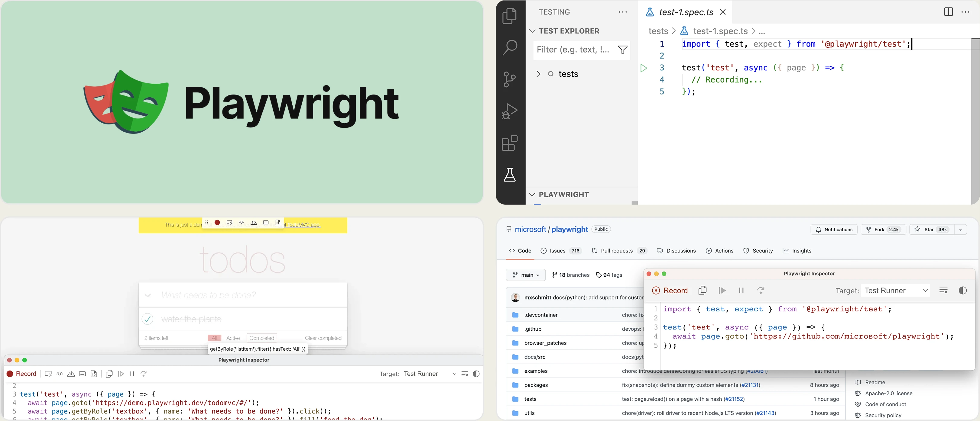Click Step over in the todos Playwright Inspector
The height and width of the screenshot is (421, 980).
pyautogui.click(x=144, y=374)
